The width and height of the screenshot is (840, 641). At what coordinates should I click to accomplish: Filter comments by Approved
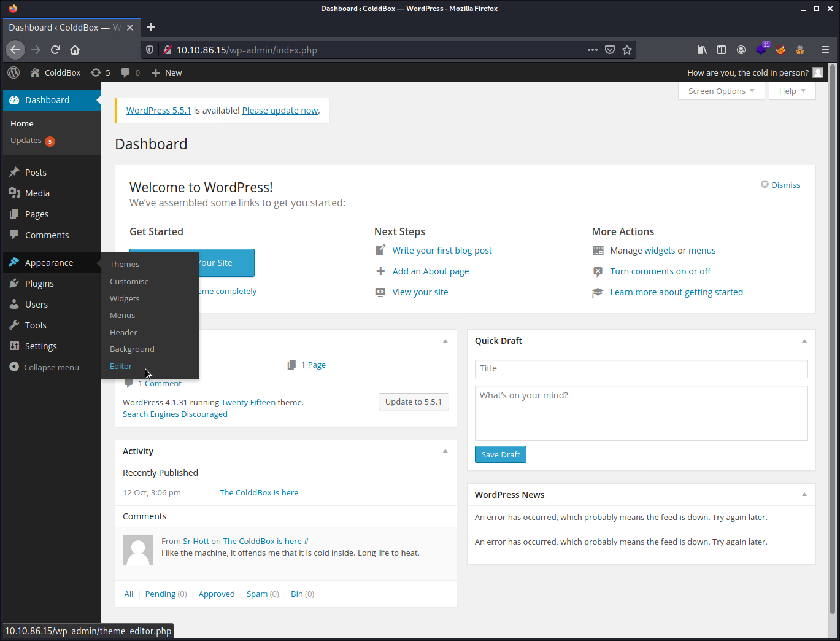pyautogui.click(x=217, y=594)
